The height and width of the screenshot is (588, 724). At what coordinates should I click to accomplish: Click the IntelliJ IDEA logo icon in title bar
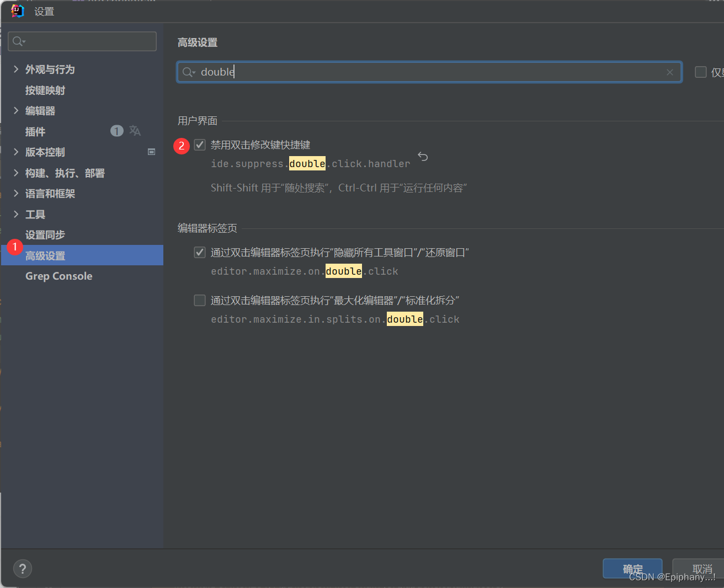[18, 11]
